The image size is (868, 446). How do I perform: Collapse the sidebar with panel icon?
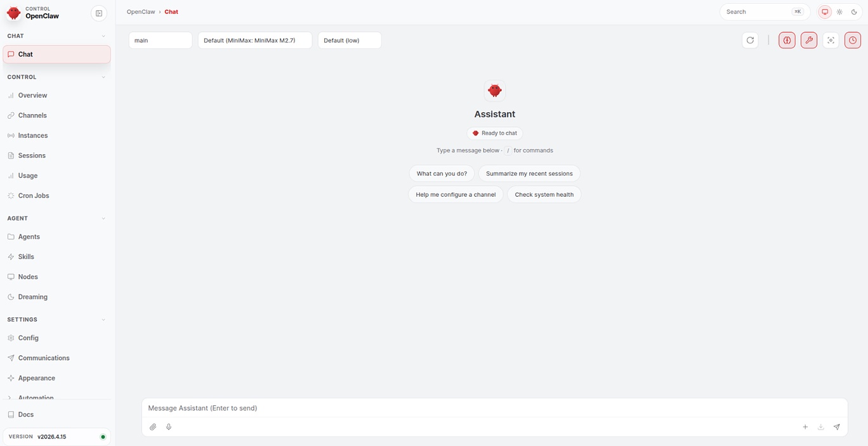[99, 13]
